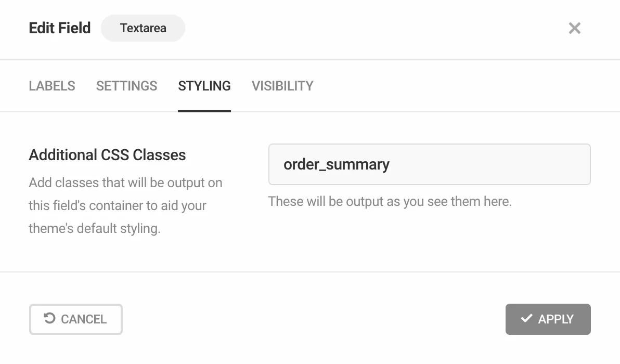Close the Edit Field dialog via the X icon

point(574,28)
